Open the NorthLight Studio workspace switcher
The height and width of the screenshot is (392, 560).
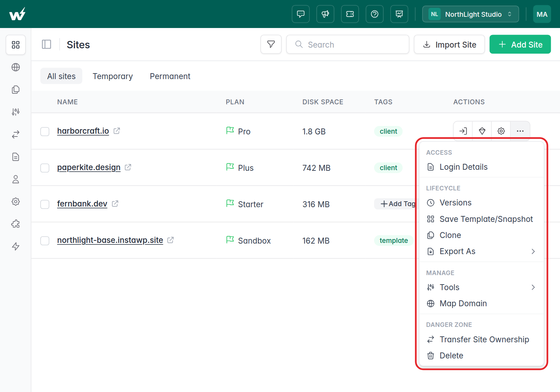click(470, 14)
